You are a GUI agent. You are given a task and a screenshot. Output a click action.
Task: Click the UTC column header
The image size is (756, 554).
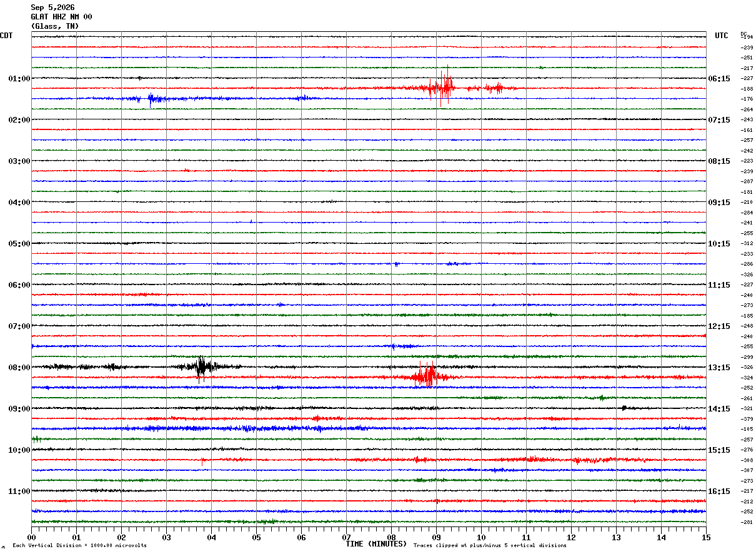click(722, 36)
